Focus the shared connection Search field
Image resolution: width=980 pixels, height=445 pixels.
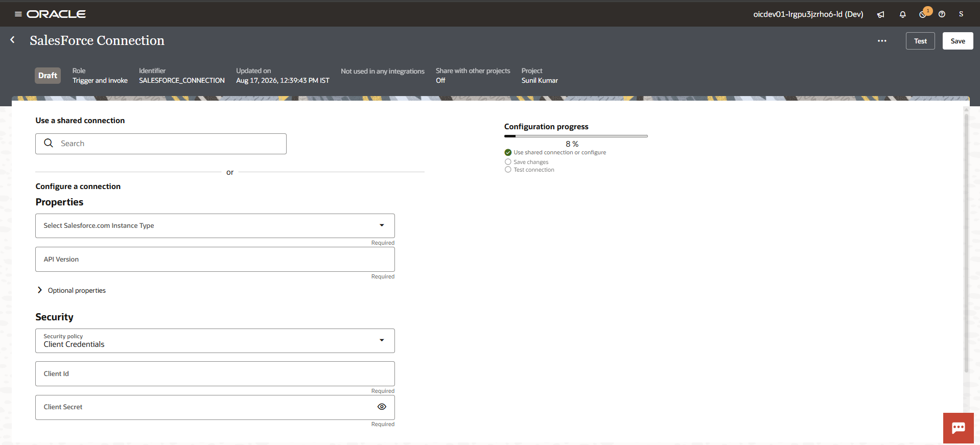click(161, 144)
